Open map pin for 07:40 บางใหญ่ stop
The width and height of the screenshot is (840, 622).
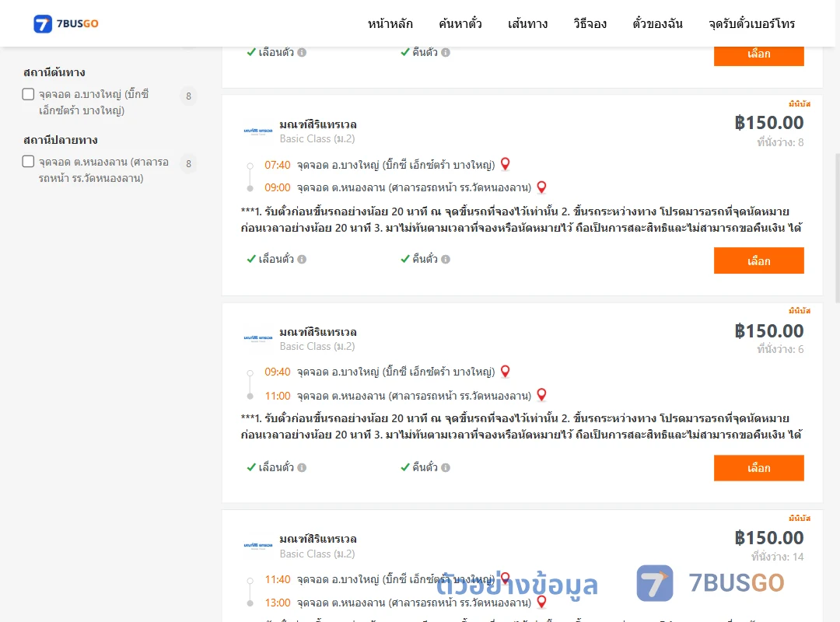(x=506, y=164)
